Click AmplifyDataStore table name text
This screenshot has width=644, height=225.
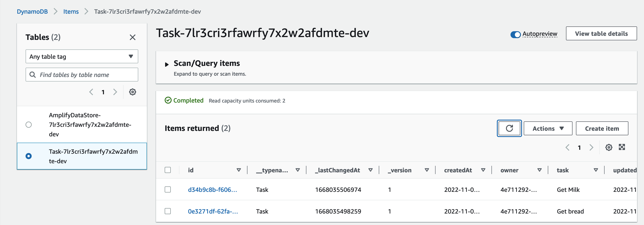click(x=90, y=124)
